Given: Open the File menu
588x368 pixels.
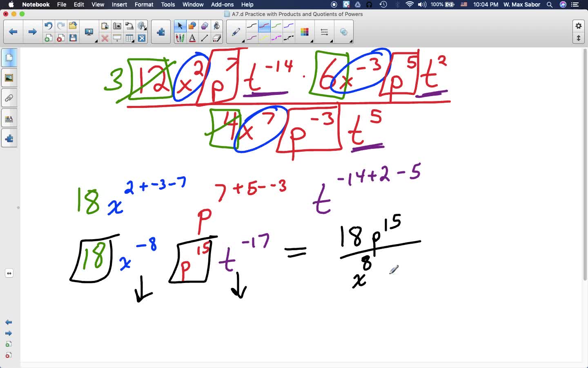Looking at the screenshot, I should coord(62,4).
